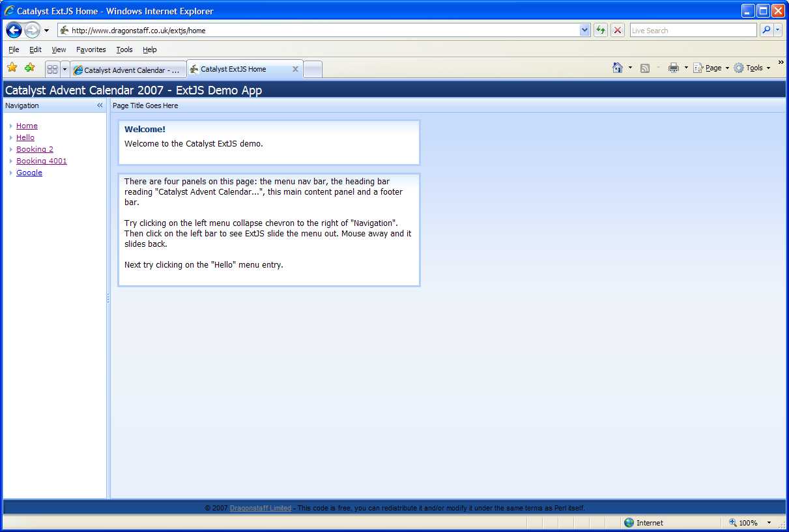Click the Print icon in command bar
The image size is (789, 532).
(x=673, y=68)
